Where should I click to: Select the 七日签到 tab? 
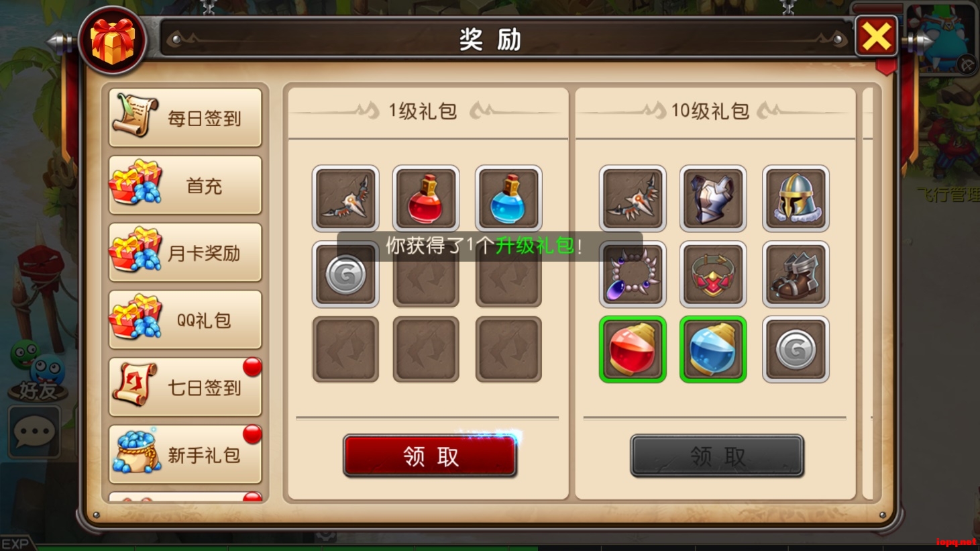click(x=185, y=387)
